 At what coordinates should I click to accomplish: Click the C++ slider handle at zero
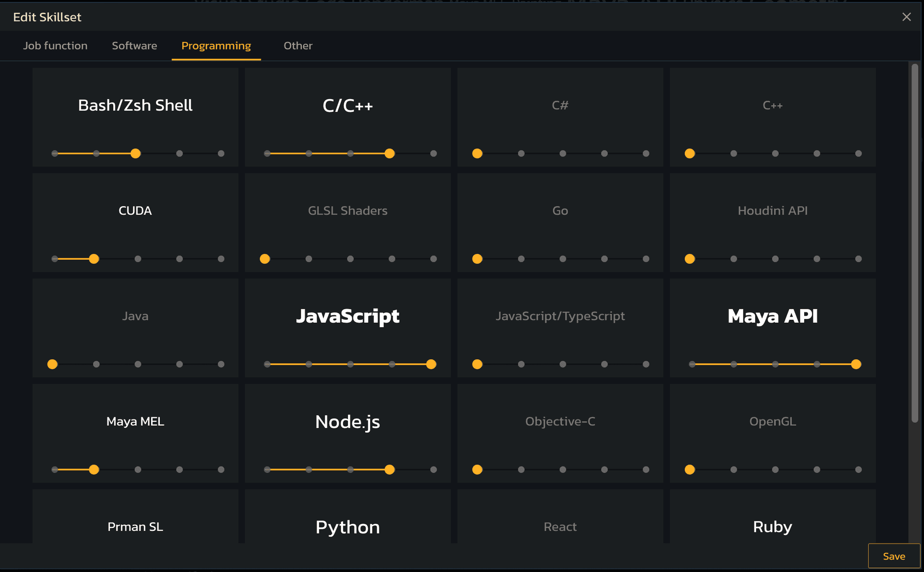pyautogui.click(x=690, y=153)
